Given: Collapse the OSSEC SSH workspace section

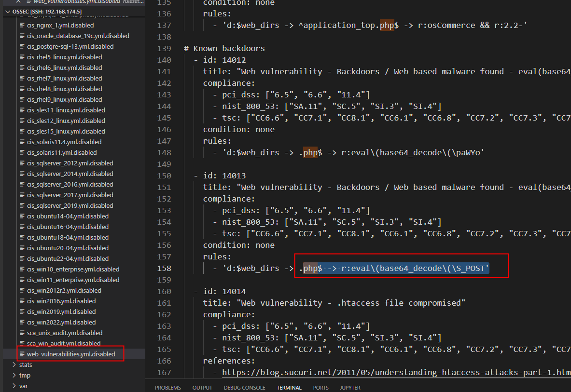Looking at the screenshot, I should pyautogui.click(x=8, y=12).
